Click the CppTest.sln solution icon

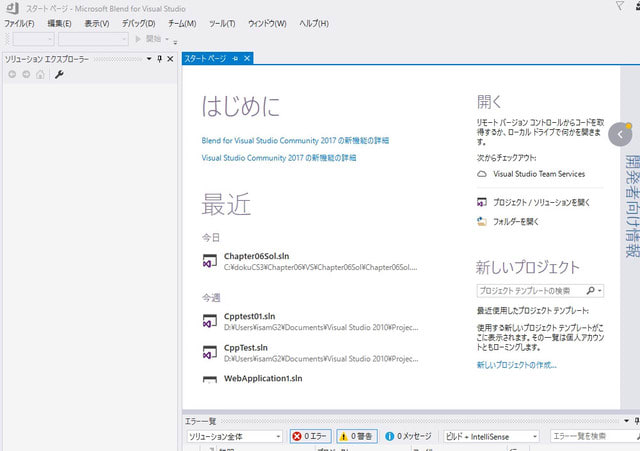tap(210, 352)
